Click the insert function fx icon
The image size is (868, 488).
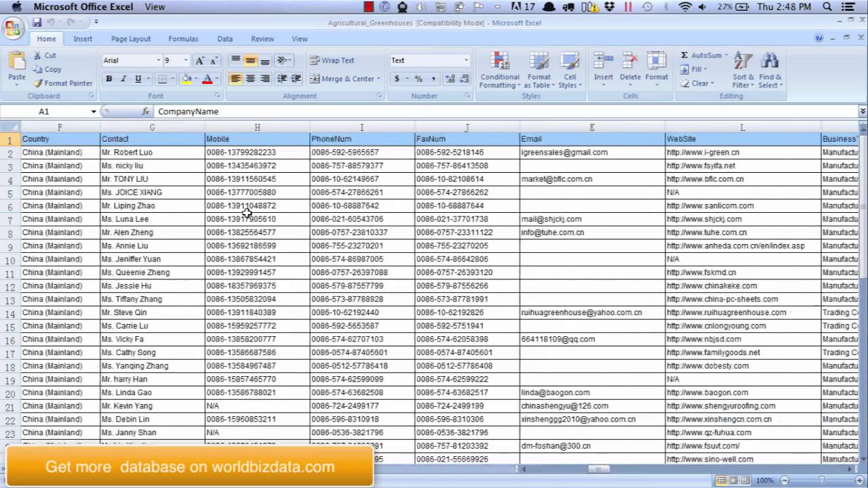click(x=146, y=111)
